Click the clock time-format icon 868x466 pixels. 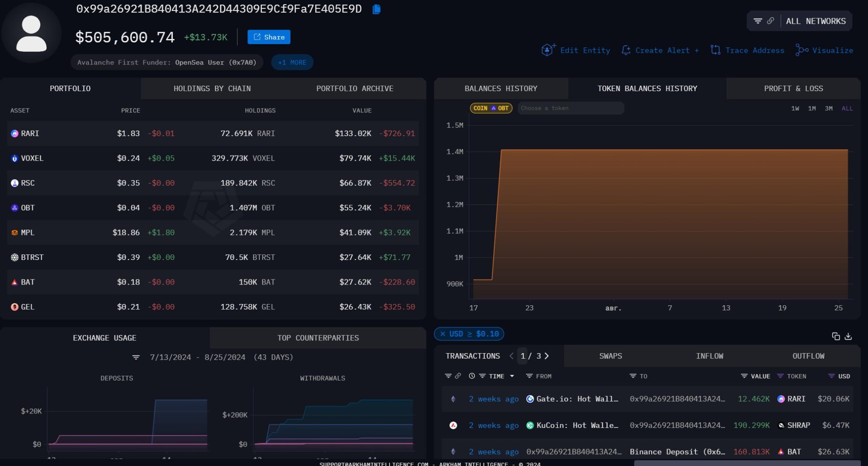(x=472, y=376)
